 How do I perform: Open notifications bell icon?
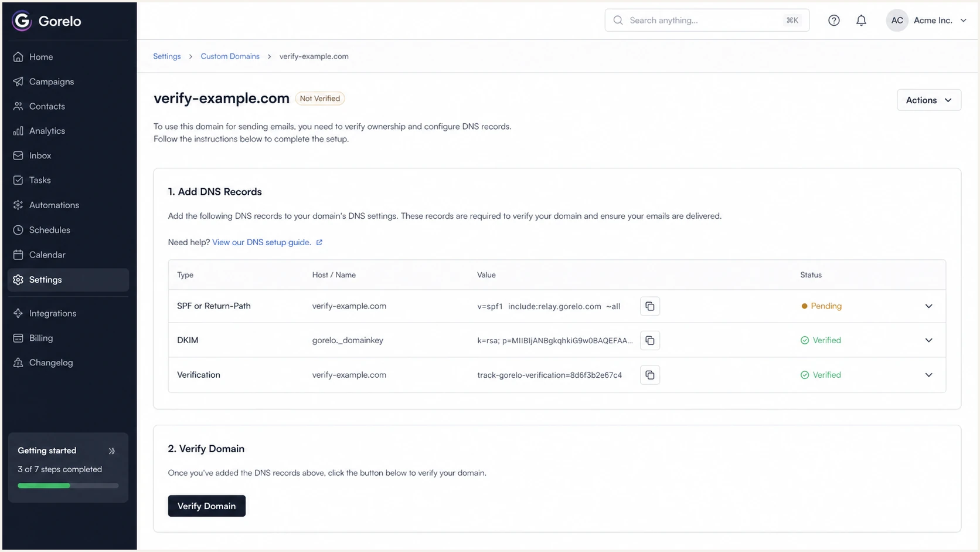(861, 21)
